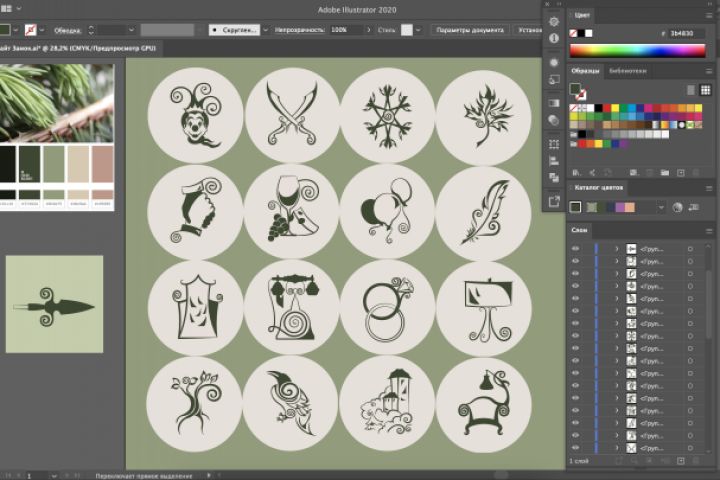Adjust Обводка stroke weight stepper arrows
The width and height of the screenshot is (720, 480).
pyautogui.click(x=91, y=30)
